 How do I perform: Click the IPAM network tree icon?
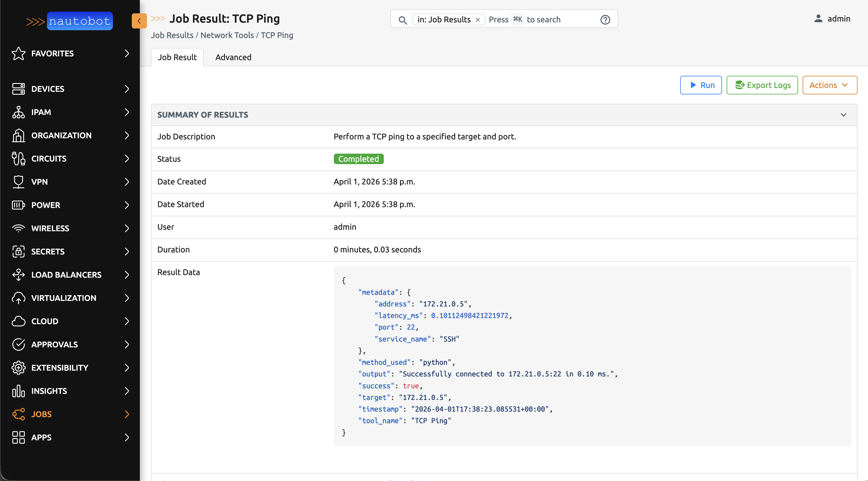(18, 112)
